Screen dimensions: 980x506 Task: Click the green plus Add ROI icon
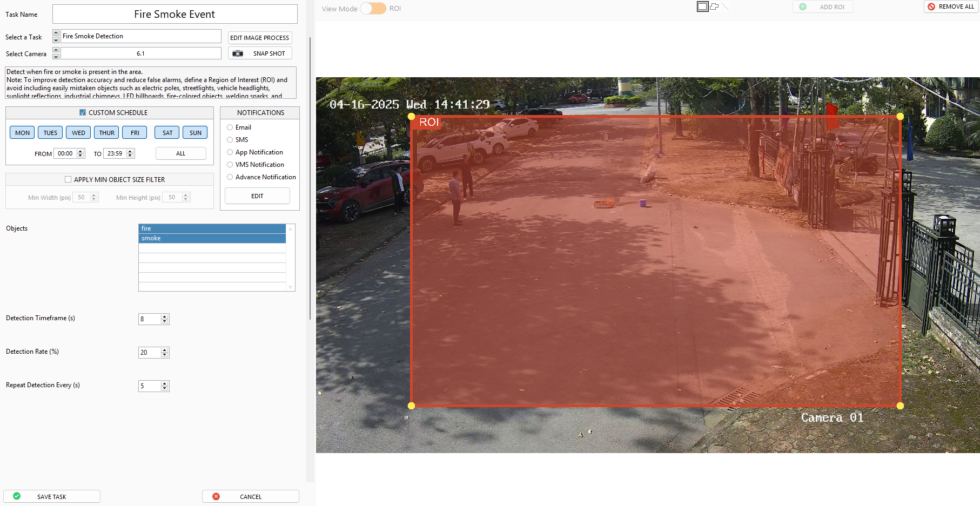[803, 7]
